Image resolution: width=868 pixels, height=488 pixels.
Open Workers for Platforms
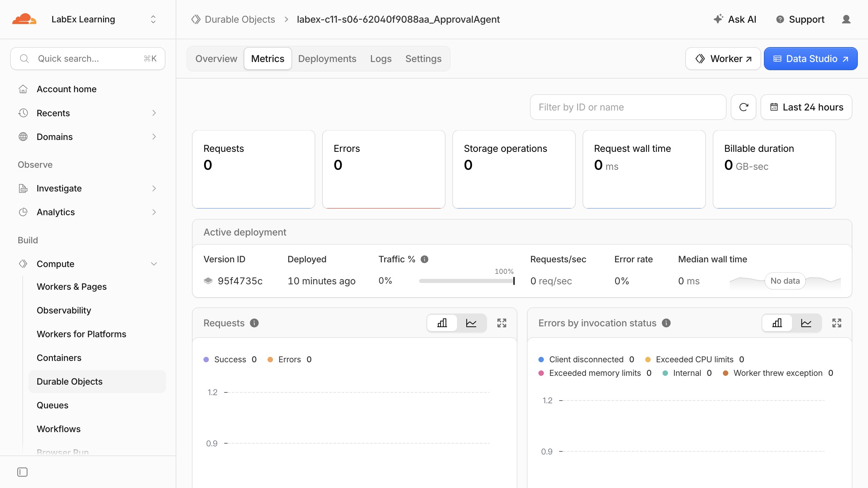coord(81,334)
